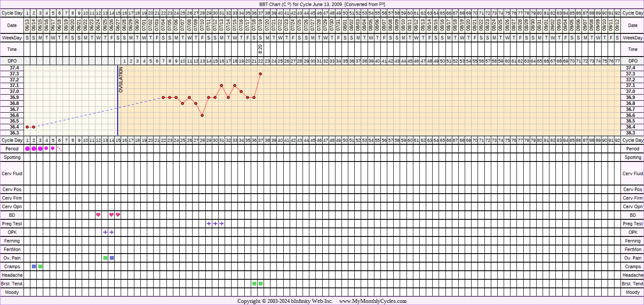
Task: Click the period dot on cycle day 1
Action: [x=27, y=149]
